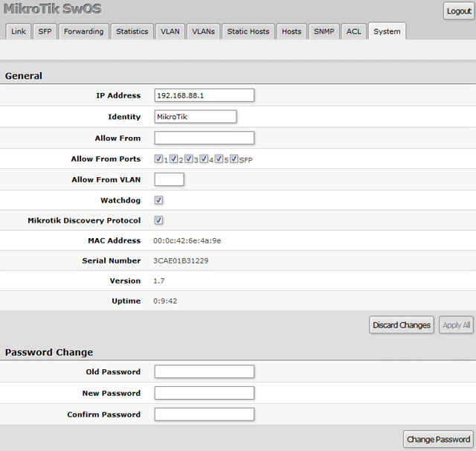This screenshot has width=476, height=451.
Task: Click the Confirm Password field
Action: click(x=204, y=415)
